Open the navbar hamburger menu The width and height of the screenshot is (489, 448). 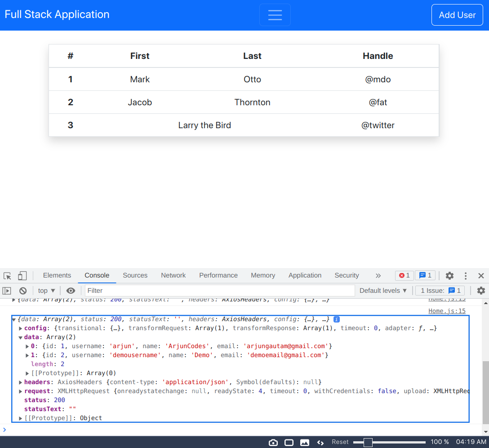(275, 15)
